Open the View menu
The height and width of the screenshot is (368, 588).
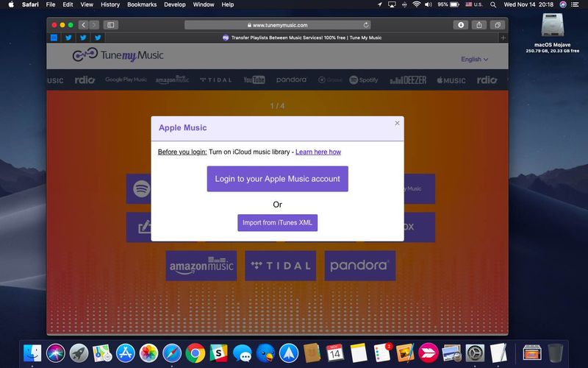[x=87, y=4]
